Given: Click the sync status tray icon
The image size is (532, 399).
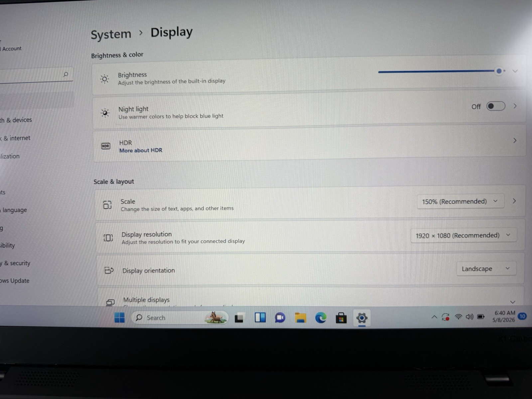Looking at the screenshot, I should click(446, 317).
